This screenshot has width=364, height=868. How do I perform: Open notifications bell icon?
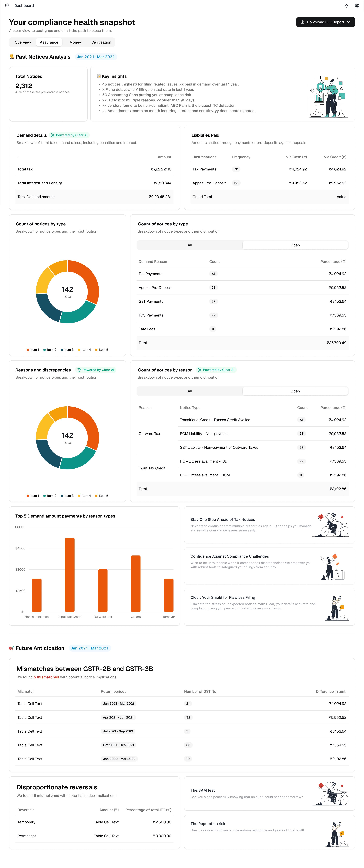pyautogui.click(x=346, y=6)
